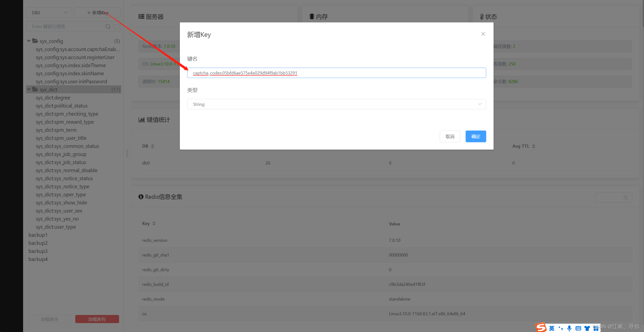Screen dimensions: 644x332
Task: Open key sys_dict:degree
Action: coord(53,97)
